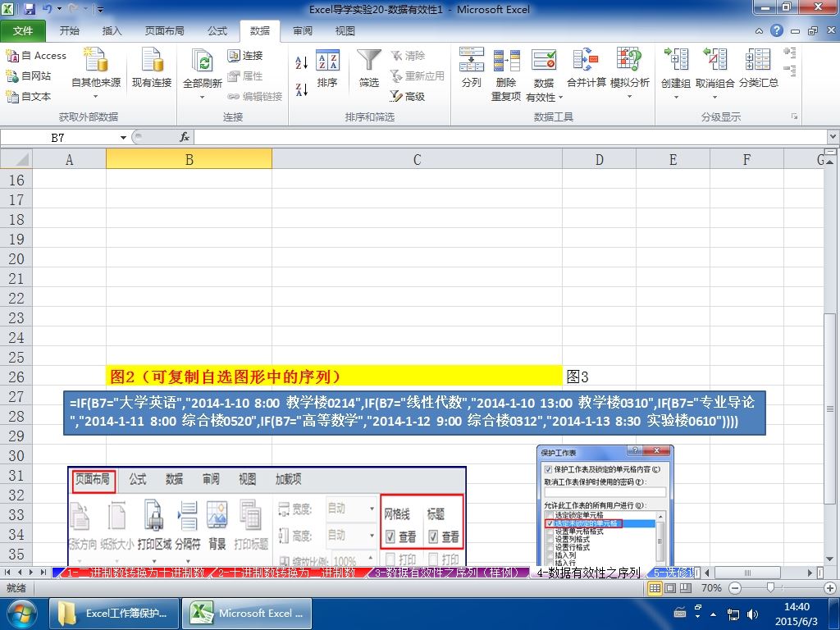The image size is (840, 630).
Task: Switch to Normal view in status bar
Action: [x=655, y=588]
